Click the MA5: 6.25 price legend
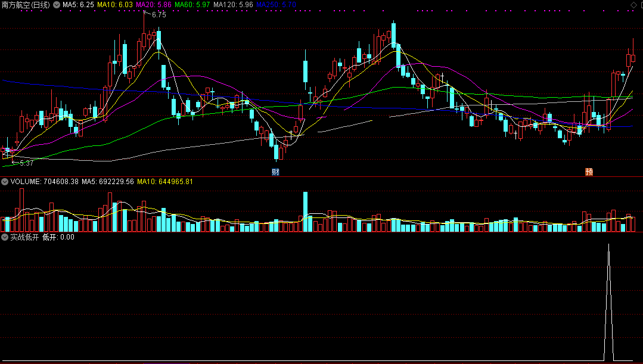This screenshot has height=364, width=643. [78, 5]
